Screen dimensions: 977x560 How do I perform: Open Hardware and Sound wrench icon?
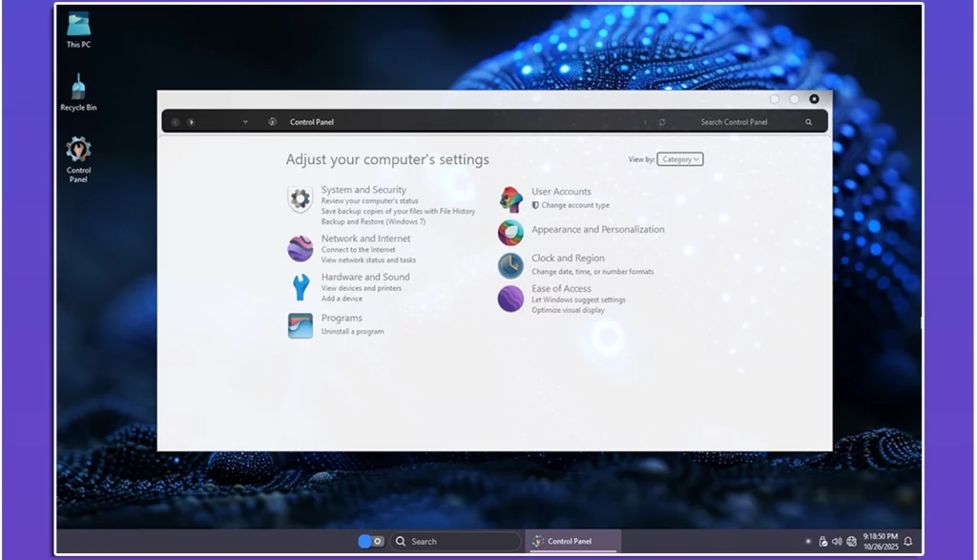301,287
